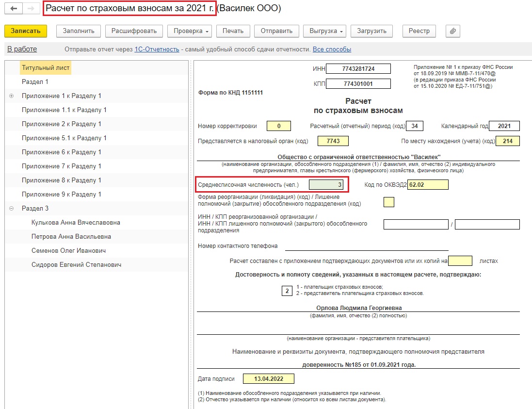Screen dimensions: 532x409
Task: Click the доверенность №185 document line
Action: pyautogui.click(x=359, y=364)
